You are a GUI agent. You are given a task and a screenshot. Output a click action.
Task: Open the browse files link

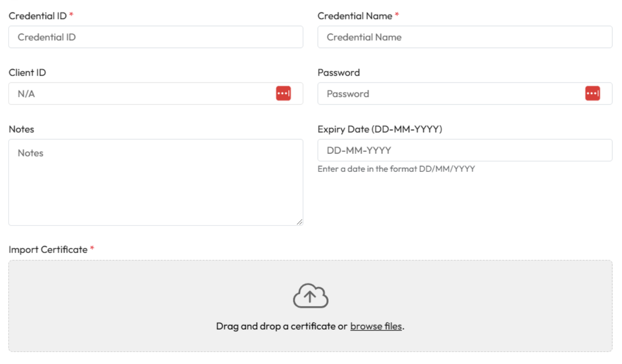coord(376,326)
